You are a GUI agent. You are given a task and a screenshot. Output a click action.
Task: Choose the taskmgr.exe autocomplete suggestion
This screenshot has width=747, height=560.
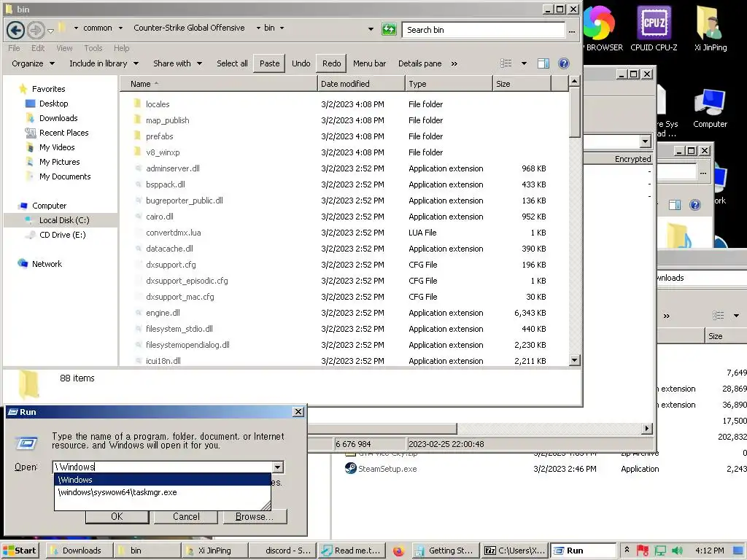point(163,492)
